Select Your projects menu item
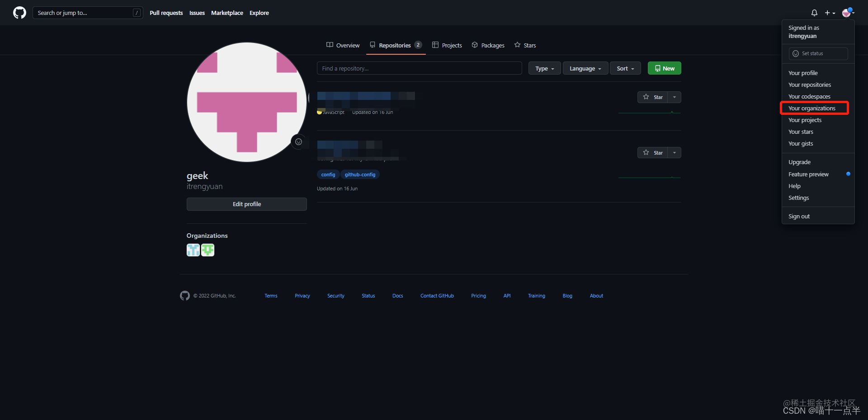Viewport: 868px width, 420px height. (818, 120)
